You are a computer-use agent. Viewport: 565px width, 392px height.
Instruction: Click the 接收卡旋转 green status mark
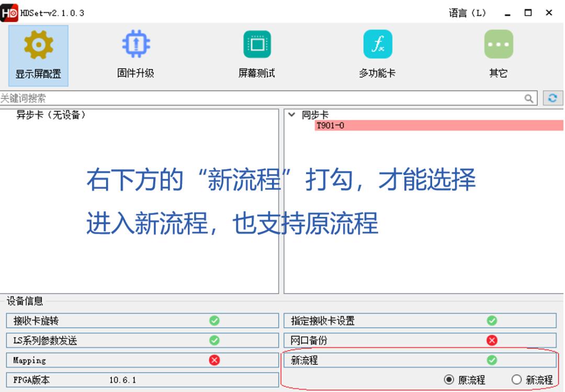(215, 320)
